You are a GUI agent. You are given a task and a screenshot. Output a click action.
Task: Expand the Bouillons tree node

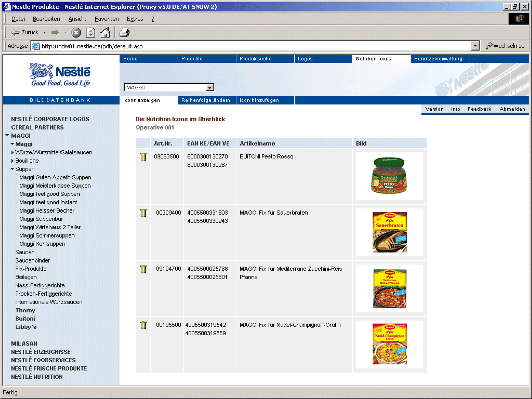coord(12,161)
